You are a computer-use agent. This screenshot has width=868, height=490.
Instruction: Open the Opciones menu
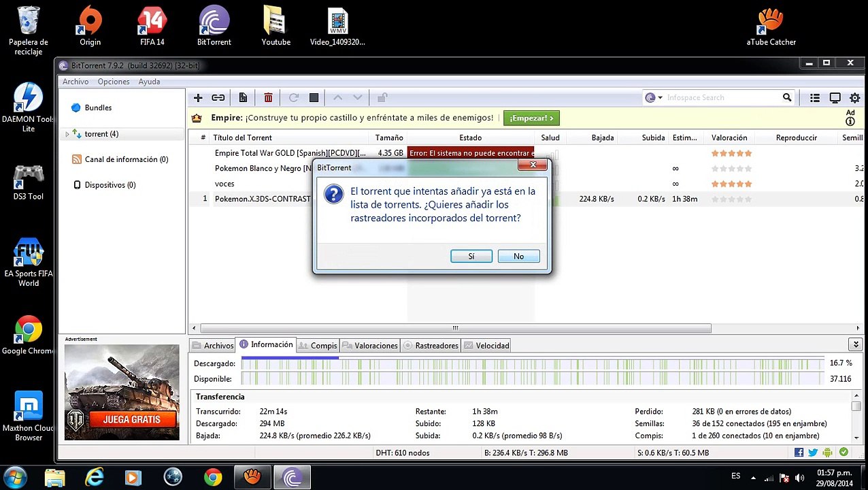click(114, 82)
